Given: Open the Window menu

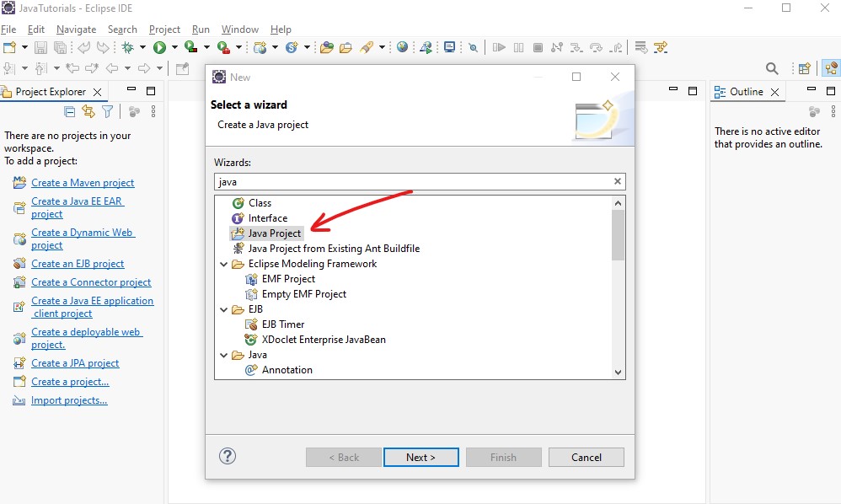Looking at the screenshot, I should (x=240, y=29).
